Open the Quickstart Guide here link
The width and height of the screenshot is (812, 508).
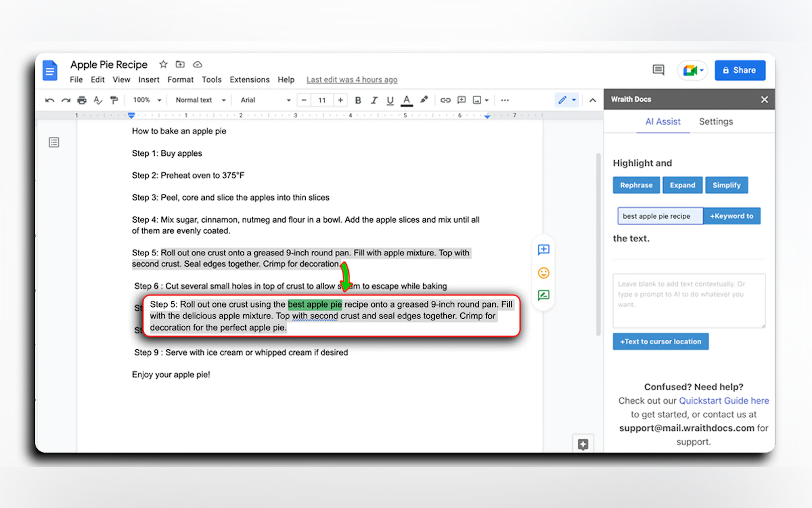[x=724, y=401]
